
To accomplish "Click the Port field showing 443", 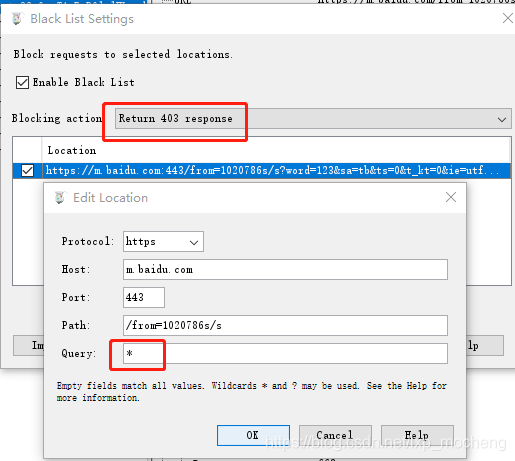I will (x=144, y=297).
